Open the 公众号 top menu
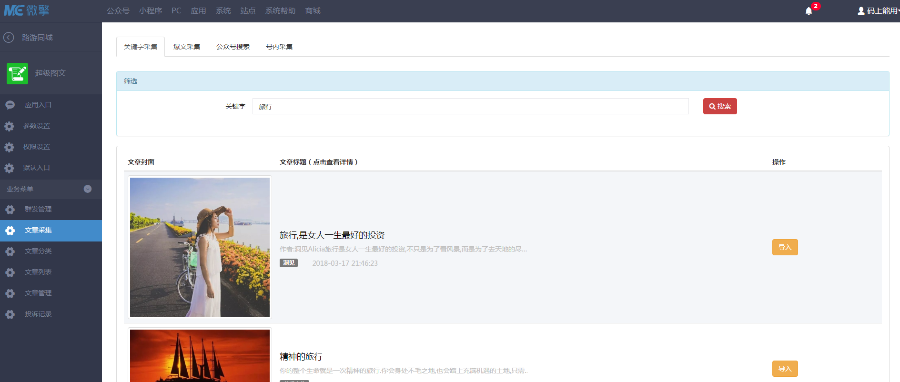 [118, 10]
